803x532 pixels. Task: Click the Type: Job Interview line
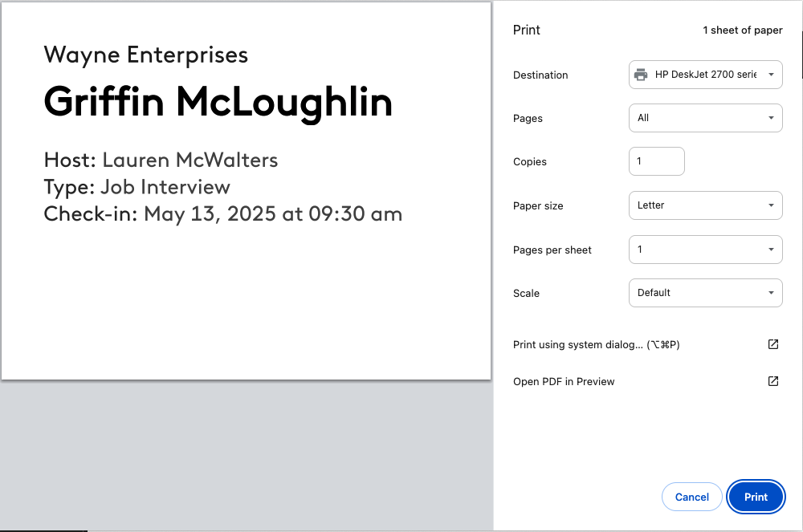137,187
